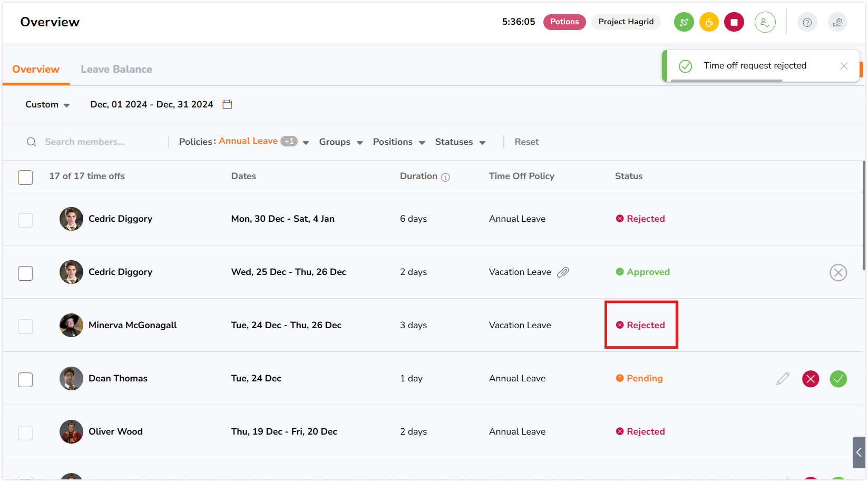The height and width of the screenshot is (482, 868).
Task: Open the calendar date picker icon
Action: pyautogui.click(x=227, y=104)
